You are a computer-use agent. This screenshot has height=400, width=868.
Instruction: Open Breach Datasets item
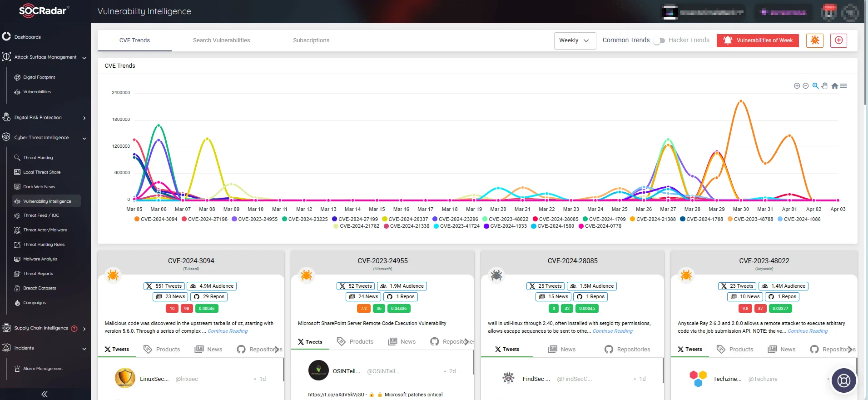[x=40, y=288]
